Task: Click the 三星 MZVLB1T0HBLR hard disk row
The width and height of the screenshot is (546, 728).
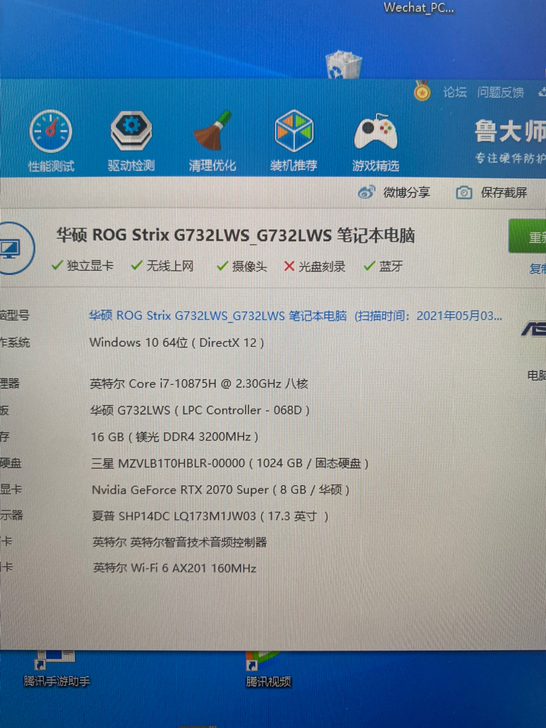Action: (230, 463)
